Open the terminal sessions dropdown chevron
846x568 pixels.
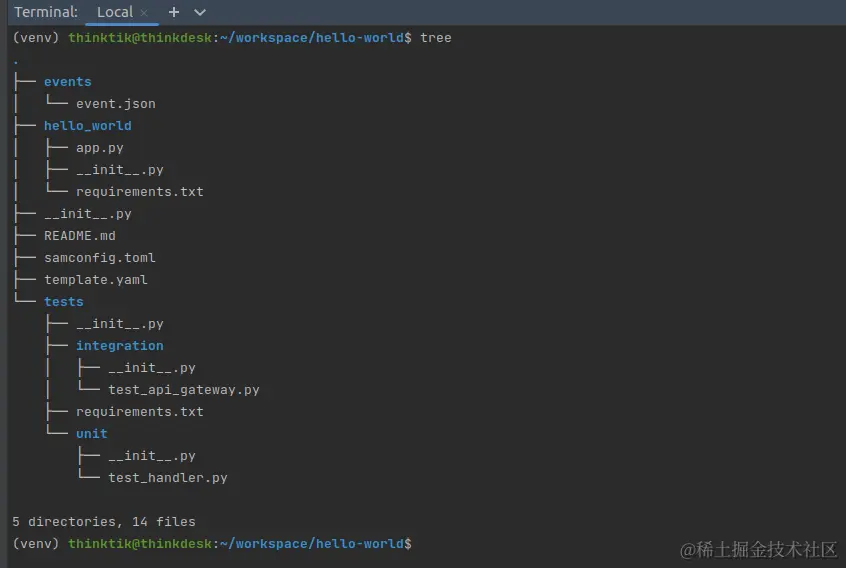tap(200, 12)
